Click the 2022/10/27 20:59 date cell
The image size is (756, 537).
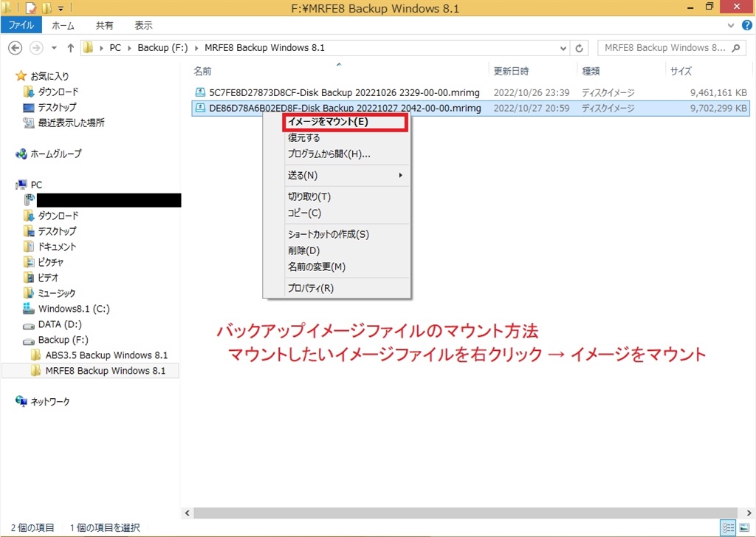point(532,109)
